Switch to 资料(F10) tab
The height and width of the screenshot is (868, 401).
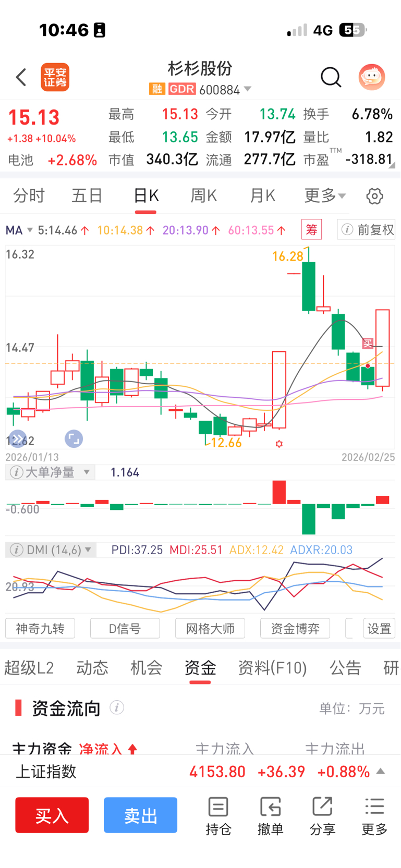pyautogui.click(x=272, y=668)
